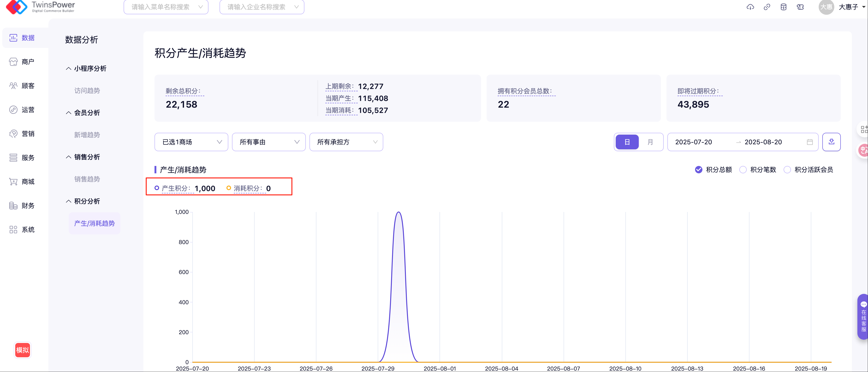868x372 pixels.
Task: Open the 财务 coins sidebar icon
Action: click(13, 206)
